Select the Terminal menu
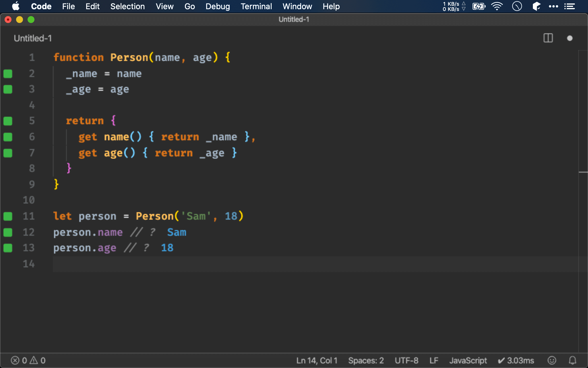The image size is (588, 368). [255, 6]
